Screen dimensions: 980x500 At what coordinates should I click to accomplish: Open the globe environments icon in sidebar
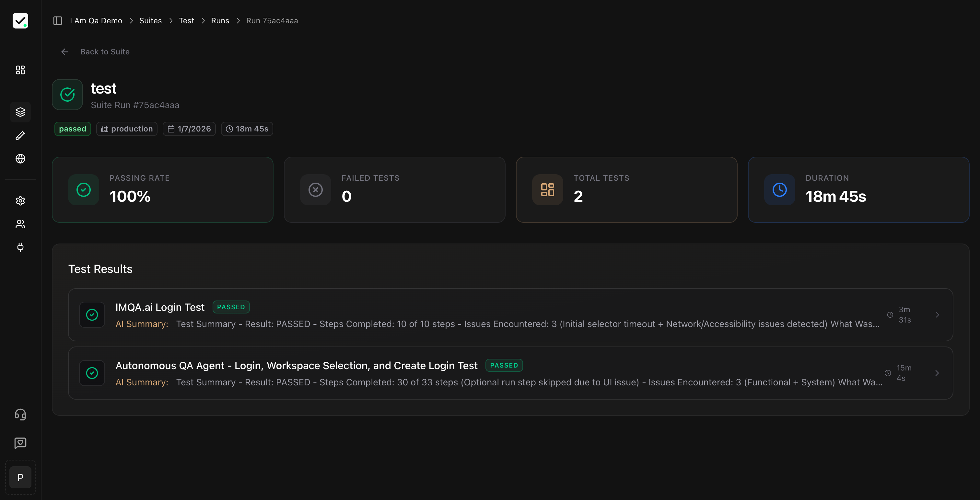pyautogui.click(x=20, y=159)
